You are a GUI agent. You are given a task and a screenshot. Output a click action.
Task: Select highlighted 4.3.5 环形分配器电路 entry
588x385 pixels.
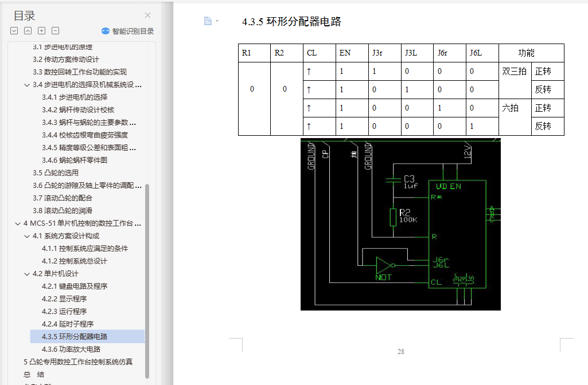pos(87,337)
